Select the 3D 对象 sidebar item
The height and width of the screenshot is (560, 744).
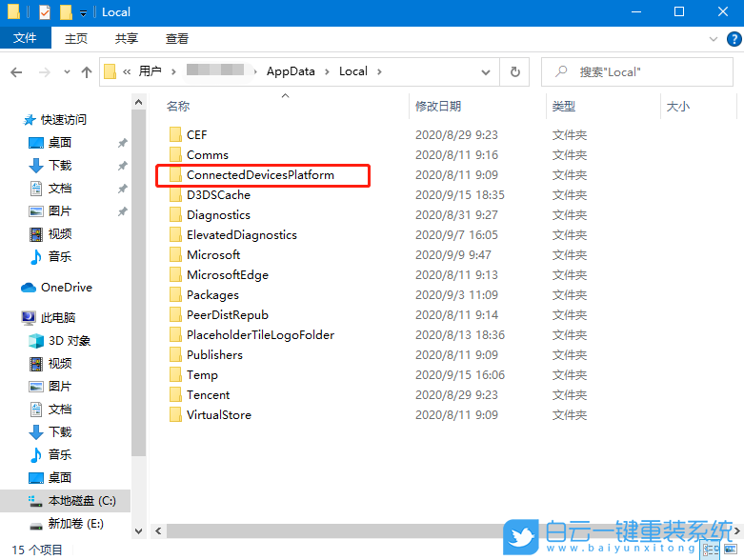tap(60, 340)
